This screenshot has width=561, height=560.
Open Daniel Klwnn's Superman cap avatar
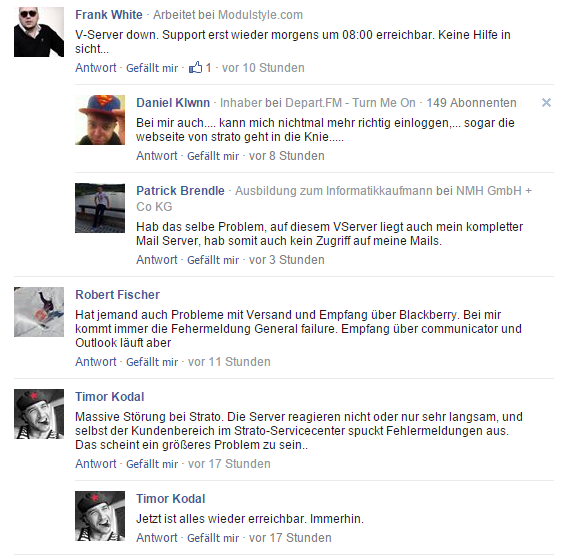pyautogui.click(x=100, y=120)
